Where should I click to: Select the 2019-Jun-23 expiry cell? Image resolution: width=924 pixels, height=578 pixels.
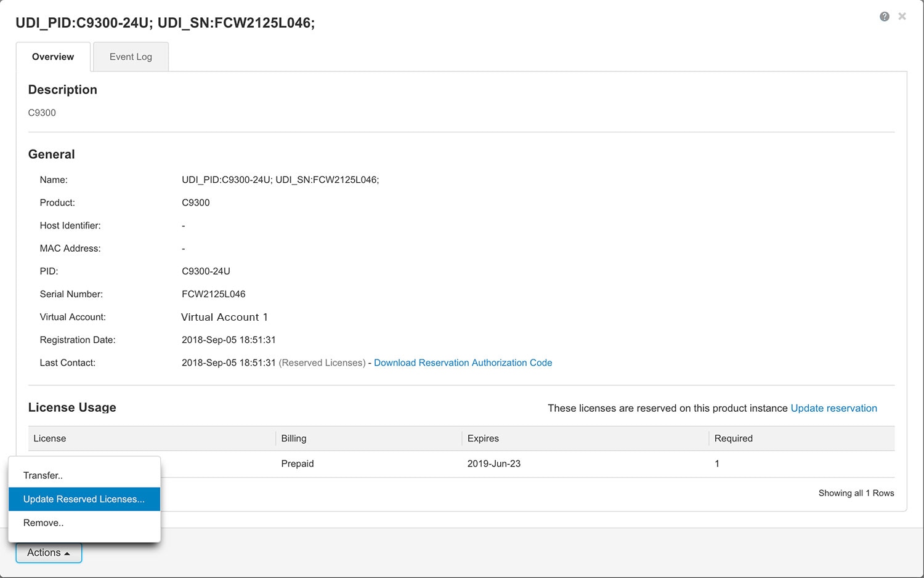[x=494, y=464]
